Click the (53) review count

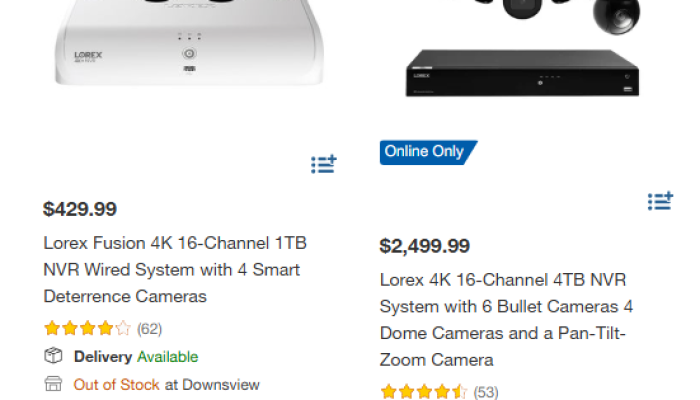click(x=486, y=392)
